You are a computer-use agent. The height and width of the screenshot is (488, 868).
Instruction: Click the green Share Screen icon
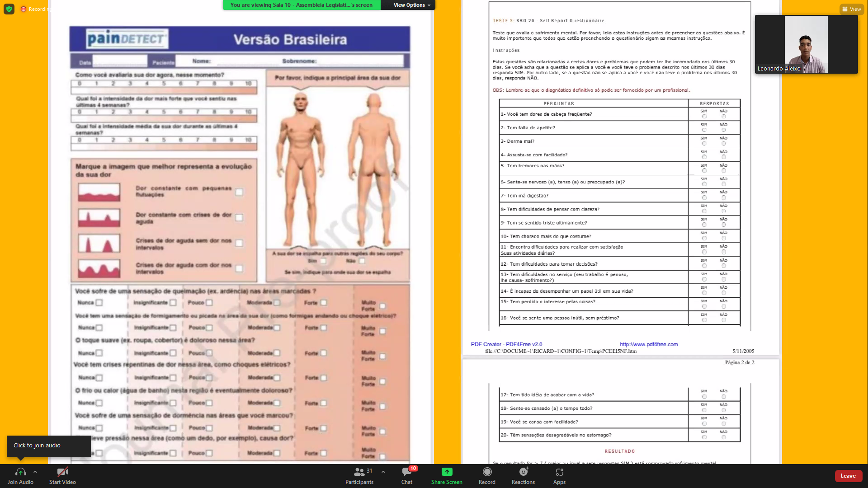[x=447, y=472]
